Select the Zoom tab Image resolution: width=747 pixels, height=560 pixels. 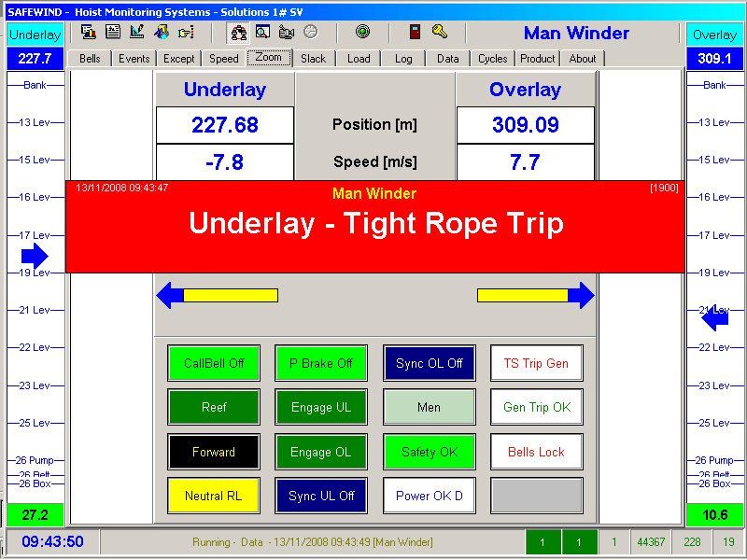click(269, 58)
